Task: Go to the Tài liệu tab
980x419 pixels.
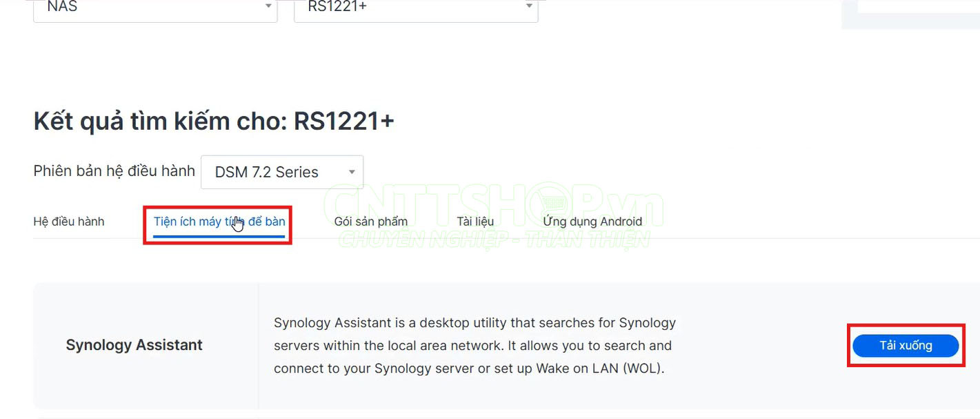Action: [x=475, y=222]
